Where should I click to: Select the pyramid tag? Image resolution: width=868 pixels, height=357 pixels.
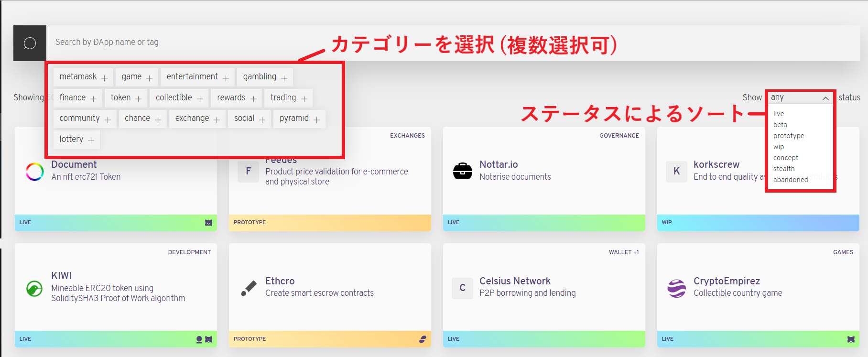pos(299,119)
